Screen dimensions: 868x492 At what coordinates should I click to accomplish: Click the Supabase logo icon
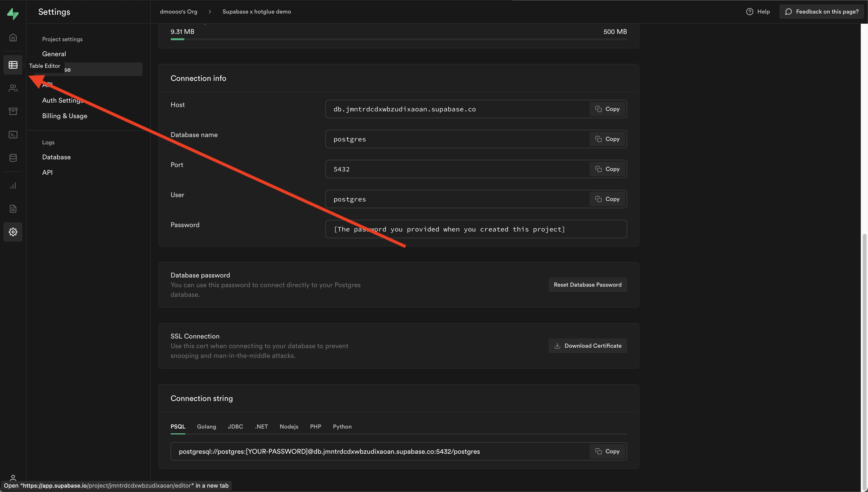13,14
